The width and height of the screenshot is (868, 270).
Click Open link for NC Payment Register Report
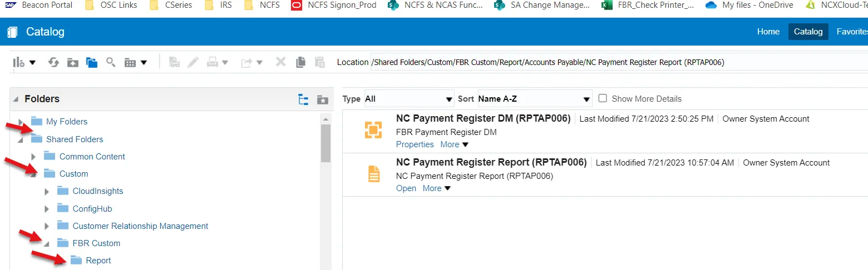406,188
